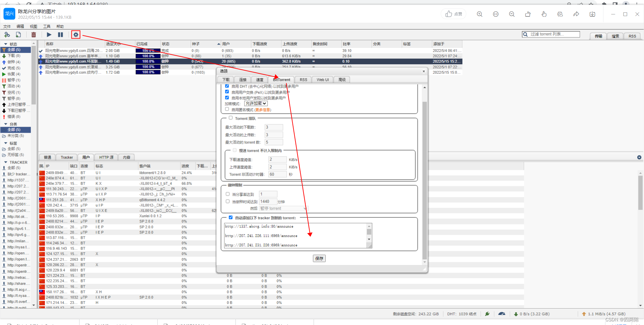
Task: Collapse the TRACKER sidebar section
Action: pos(6,162)
